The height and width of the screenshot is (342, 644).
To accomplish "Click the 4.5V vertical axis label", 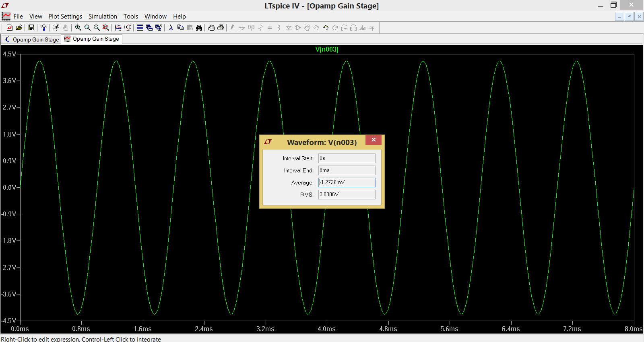I will pos(9,54).
